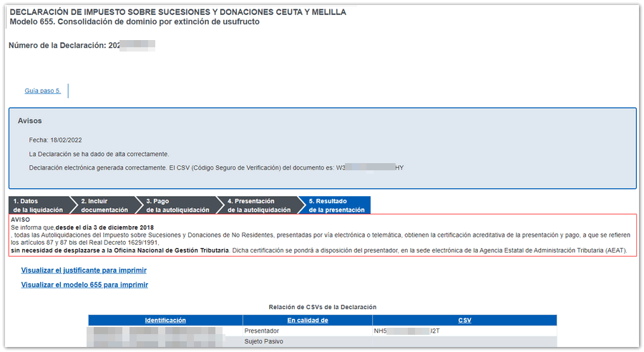This screenshot has width=644, height=352.
Task: Click the 'En calidad de' column header
Action: (308, 321)
